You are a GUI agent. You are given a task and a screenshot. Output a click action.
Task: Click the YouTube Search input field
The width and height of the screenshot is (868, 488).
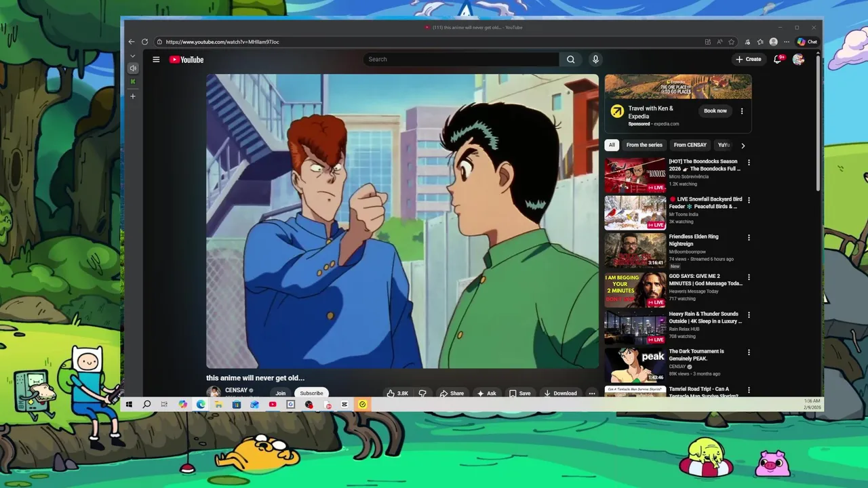click(x=461, y=59)
